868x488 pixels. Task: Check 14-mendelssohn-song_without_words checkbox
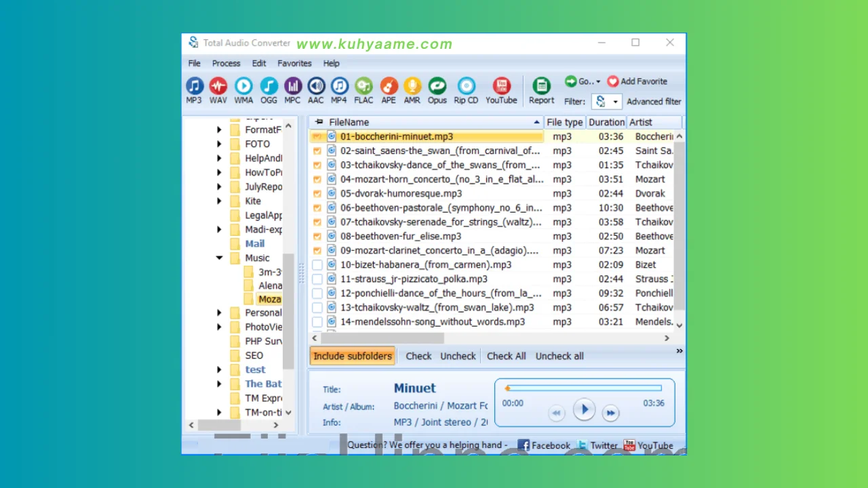(x=317, y=321)
